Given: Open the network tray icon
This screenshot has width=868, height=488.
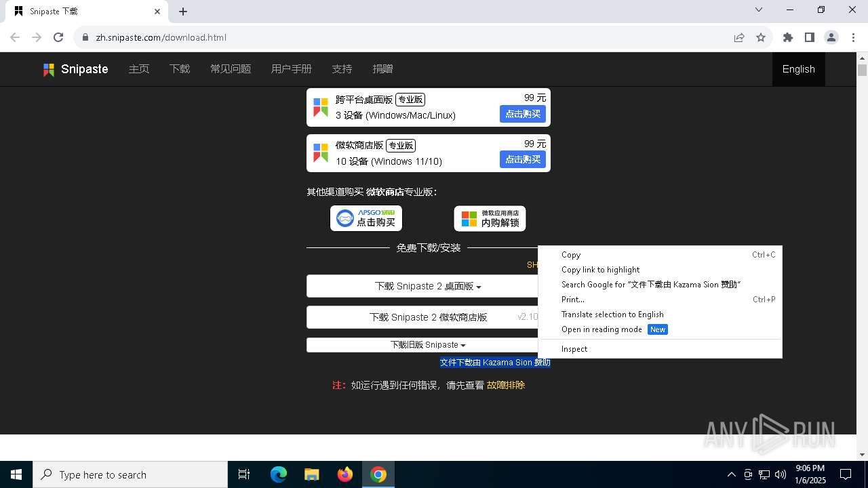Looking at the screenshot, I should (764, 474).
